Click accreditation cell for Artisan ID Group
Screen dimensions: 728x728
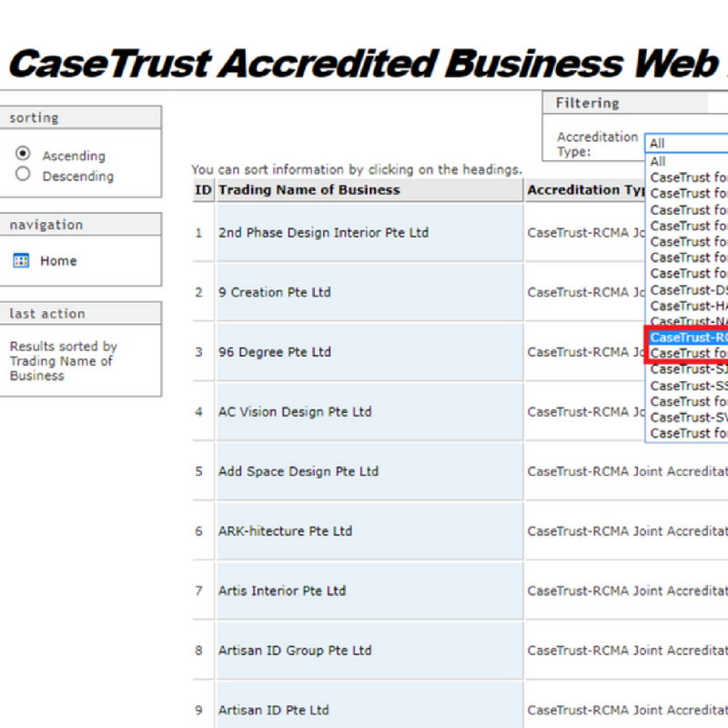pyautogui.click(x=627, y=651)
